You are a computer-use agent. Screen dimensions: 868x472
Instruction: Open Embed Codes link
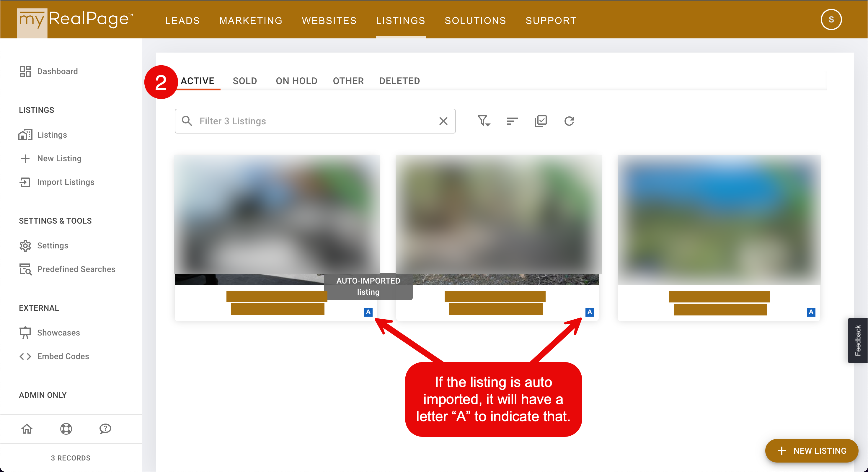[63, 356]
